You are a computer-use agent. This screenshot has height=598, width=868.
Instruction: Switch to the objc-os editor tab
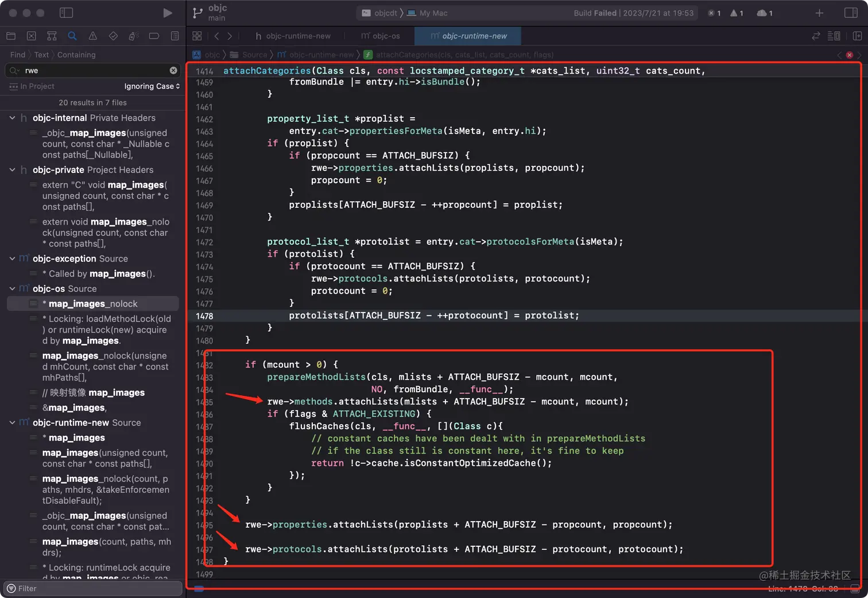[380, 36]
